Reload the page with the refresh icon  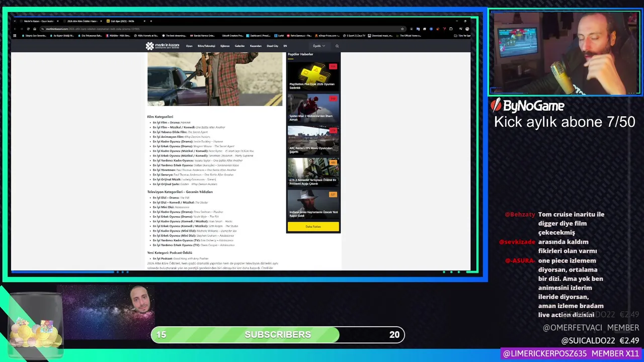tap(28, 29)
